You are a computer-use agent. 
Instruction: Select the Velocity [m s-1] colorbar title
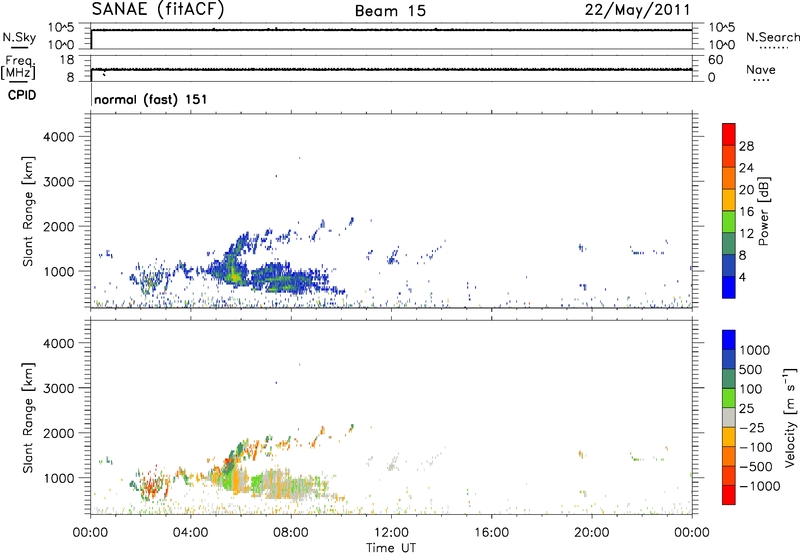pos(790,417)
